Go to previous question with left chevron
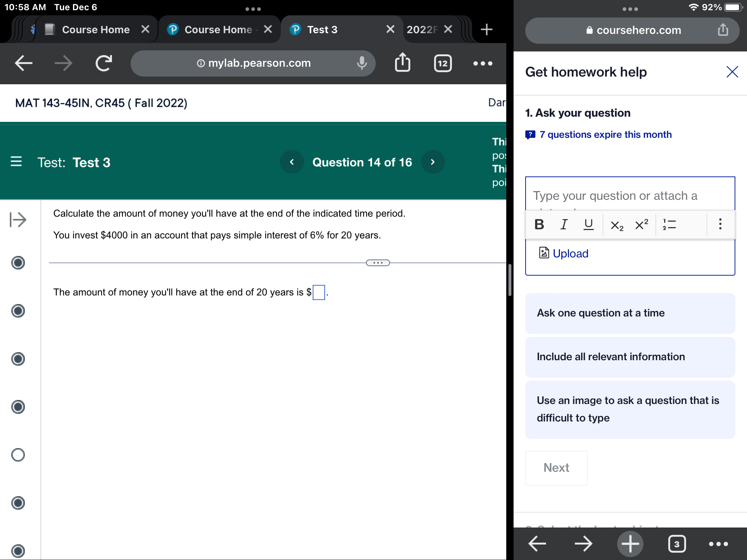747x560 pixels. click(292, 162)
